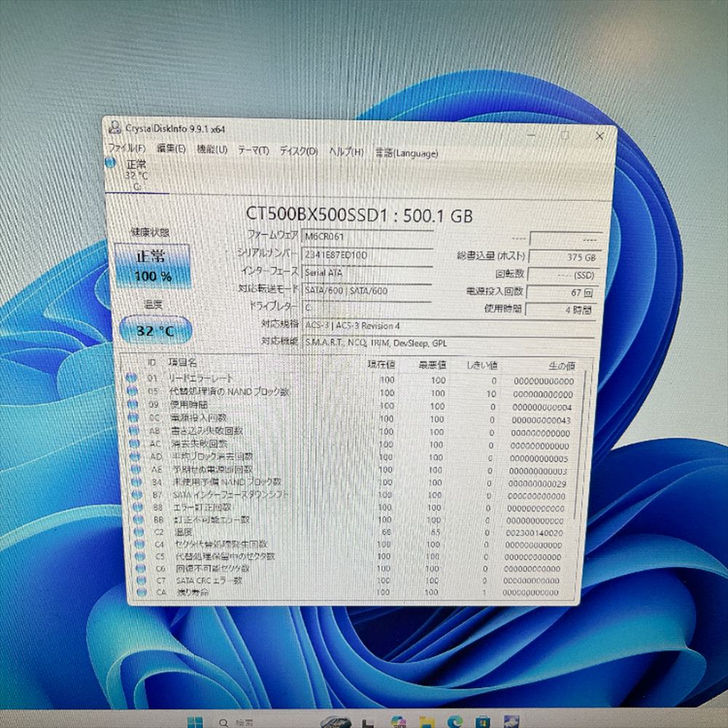Viewport: 728px width, 728px height.
Task: Click status orb for BB 訂正不可能エラー数 row
Action: pyautogui.click(x=138, y=520)
